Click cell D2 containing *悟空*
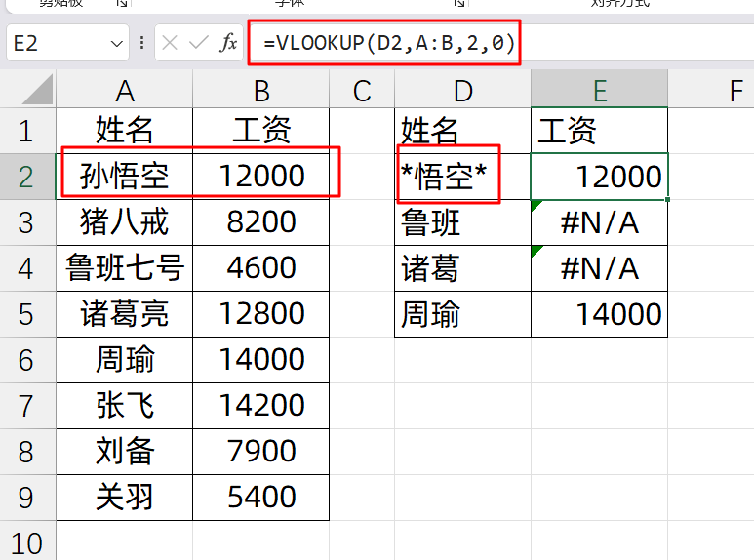This screenshot has height=560, width=754. pos(462,177)
